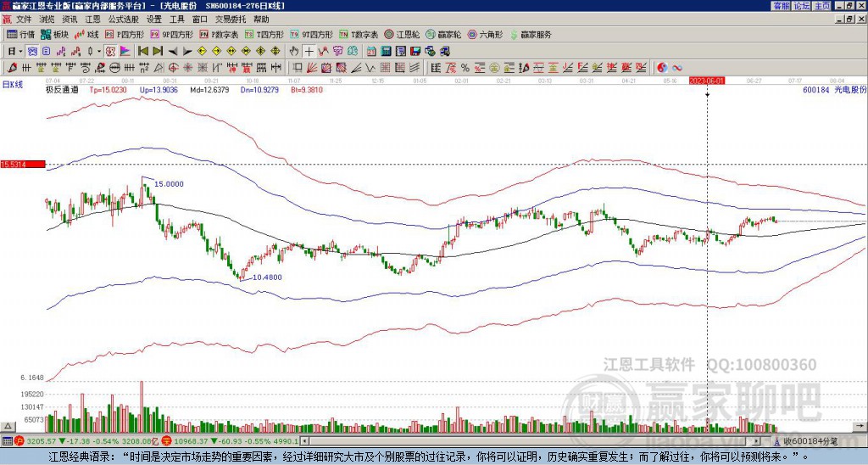Open the calculator icon
868x465 pixels.
[x=386, y=51]
